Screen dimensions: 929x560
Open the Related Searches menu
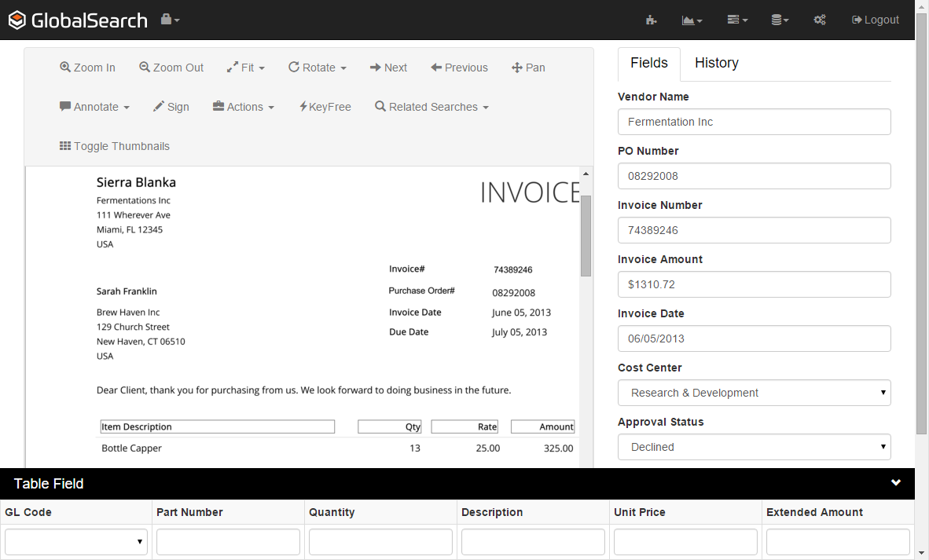click(431, 107)
